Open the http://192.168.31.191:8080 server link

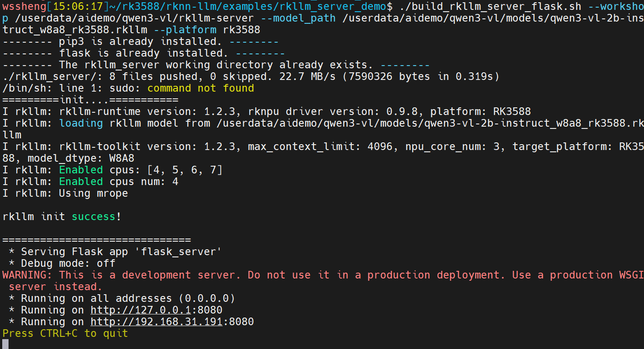[172, 322]
